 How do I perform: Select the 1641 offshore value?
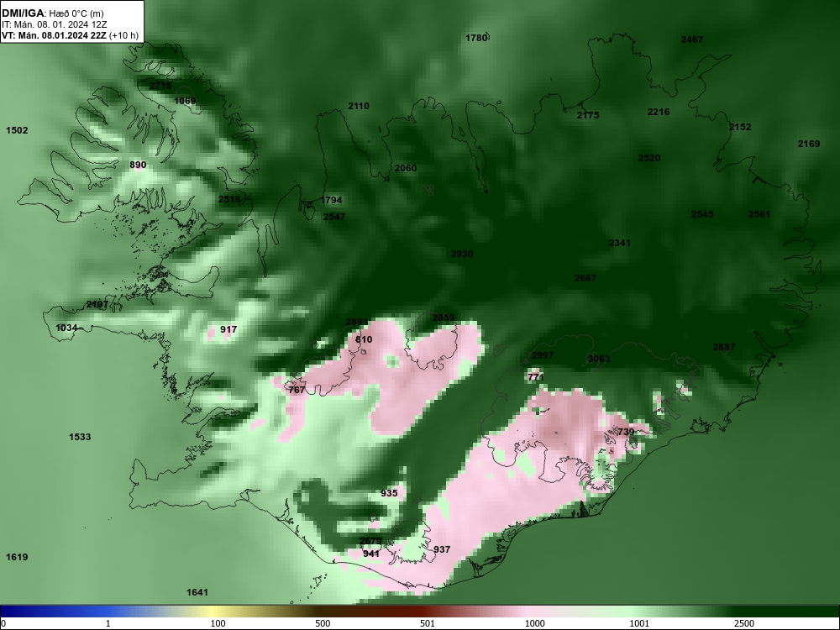(x=197, y=592)
